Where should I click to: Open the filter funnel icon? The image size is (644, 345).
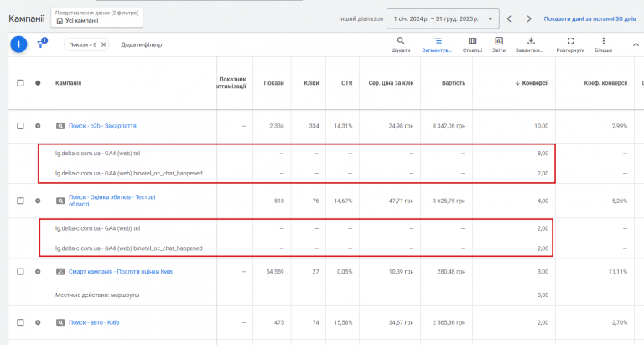click(x=41, y=44)
